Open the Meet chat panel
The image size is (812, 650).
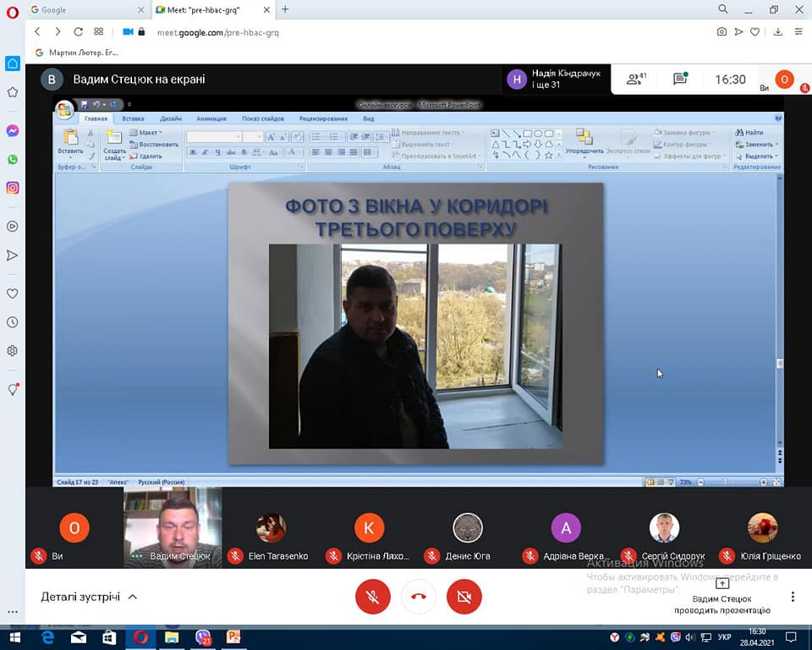tap(680, 80)
